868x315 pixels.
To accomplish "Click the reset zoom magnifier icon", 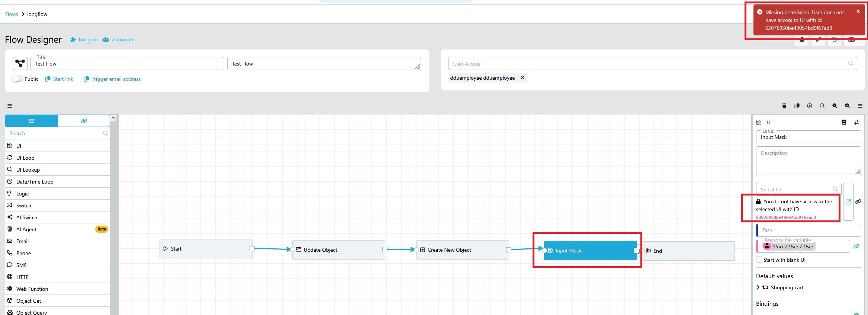I will click(x=822, y=106).
